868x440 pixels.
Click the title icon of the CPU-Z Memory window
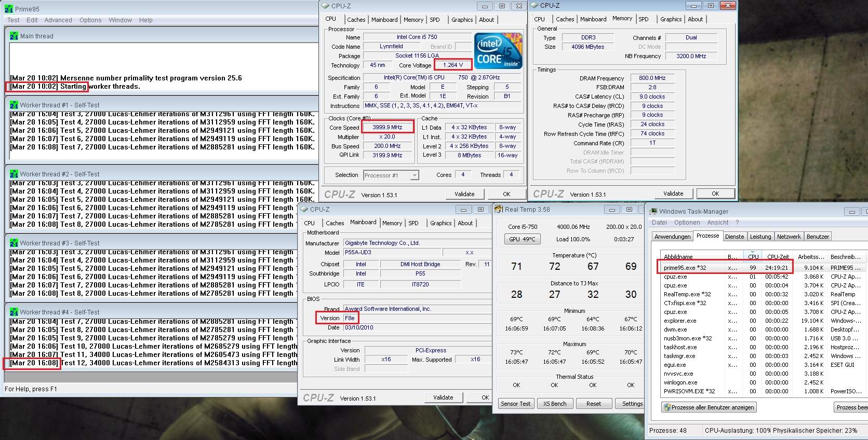click(x=534, y=5)
